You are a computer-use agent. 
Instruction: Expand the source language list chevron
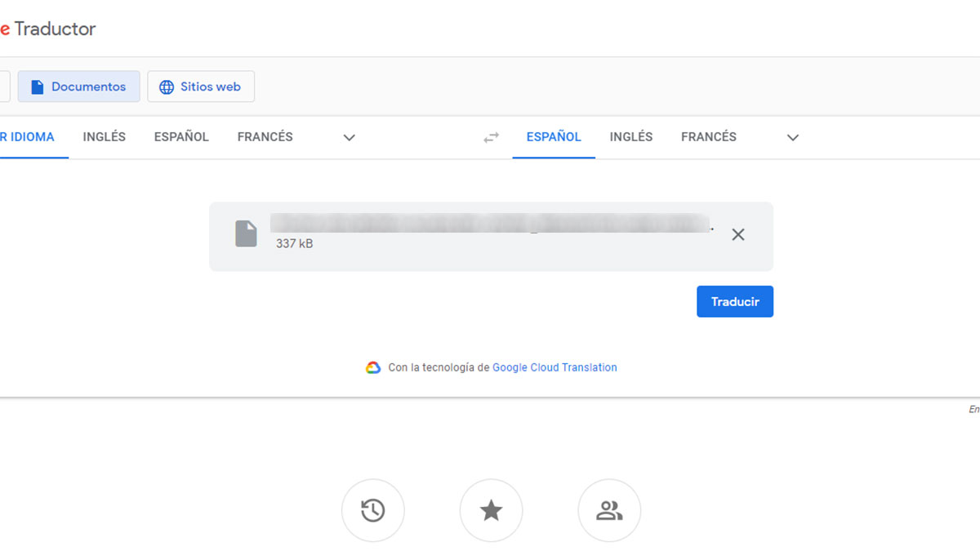coord(350,138)
